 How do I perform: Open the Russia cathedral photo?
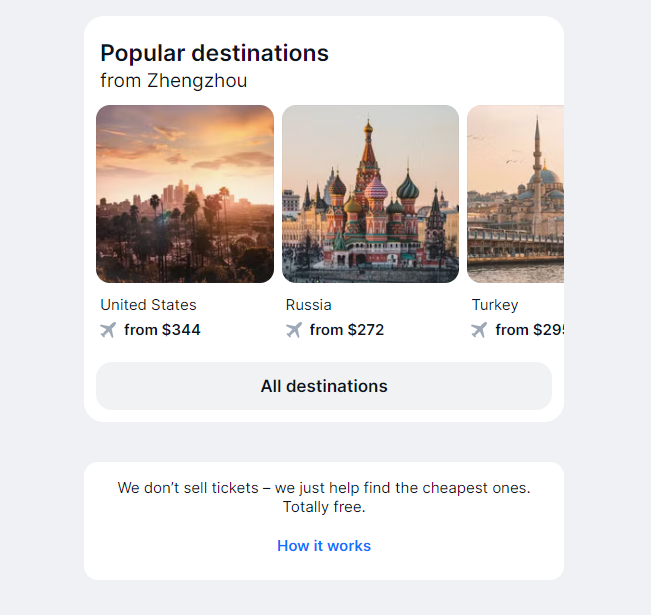point(370,194)
